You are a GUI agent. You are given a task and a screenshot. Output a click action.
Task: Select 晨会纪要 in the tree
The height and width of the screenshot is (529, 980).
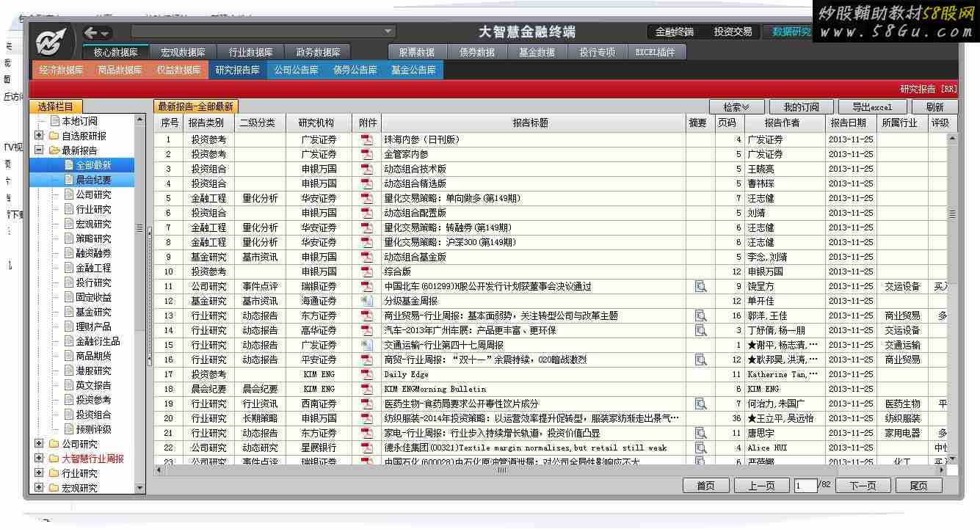[93, 180]
